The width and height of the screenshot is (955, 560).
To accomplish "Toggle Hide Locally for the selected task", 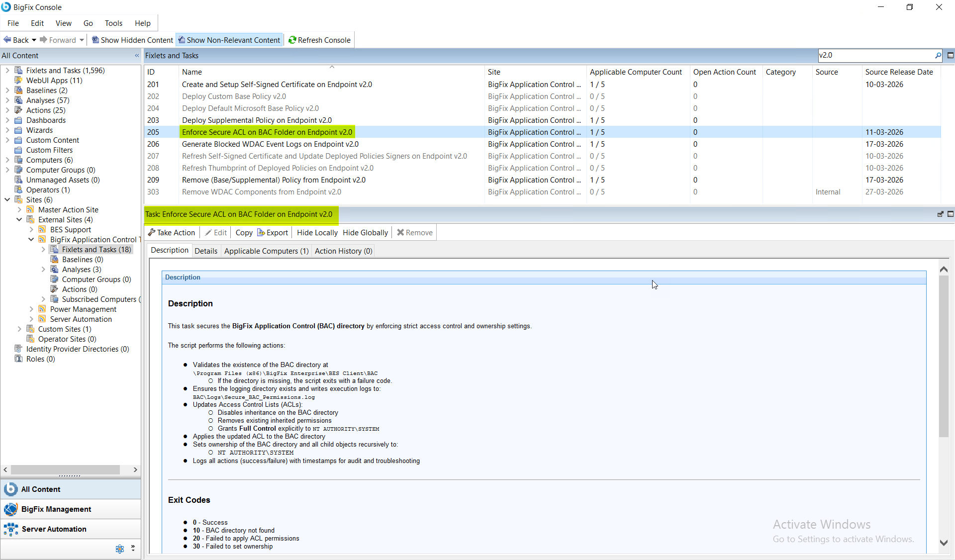I will pyautogui.click(x=317, y=232).
